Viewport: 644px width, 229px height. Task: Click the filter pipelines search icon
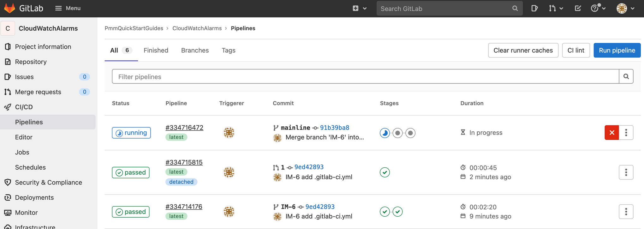point(626,76)
